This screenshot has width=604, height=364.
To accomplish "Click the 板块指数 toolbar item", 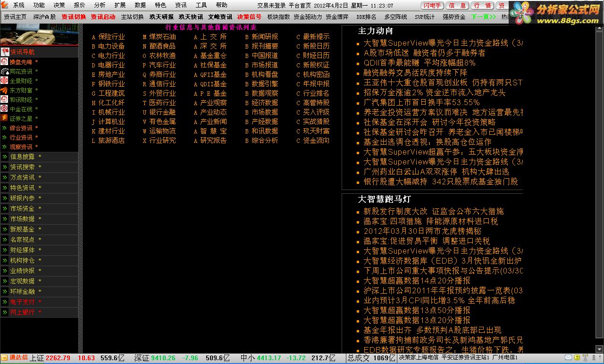I will (x=278, y=17).
